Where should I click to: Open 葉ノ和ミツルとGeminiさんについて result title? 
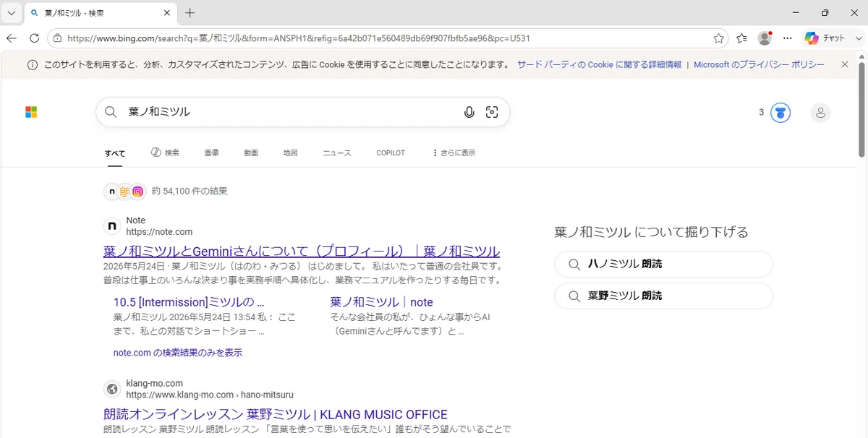(x=302, y=252)
